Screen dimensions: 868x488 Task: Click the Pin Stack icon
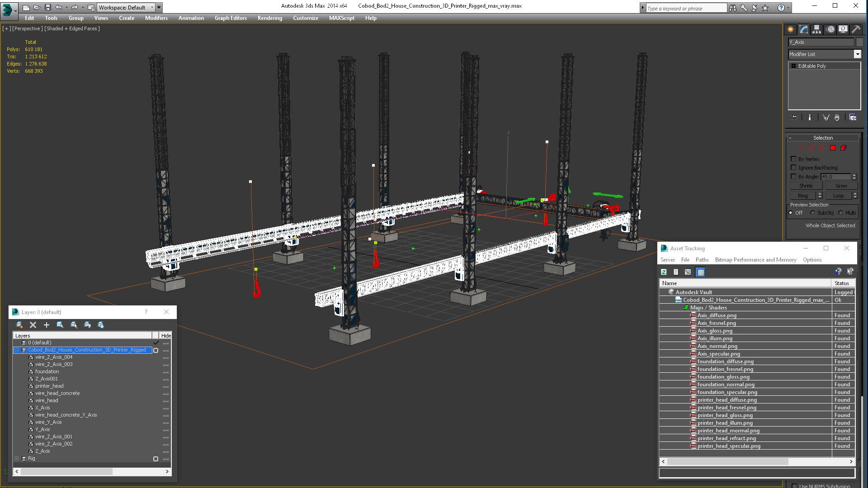pos(794,117)
